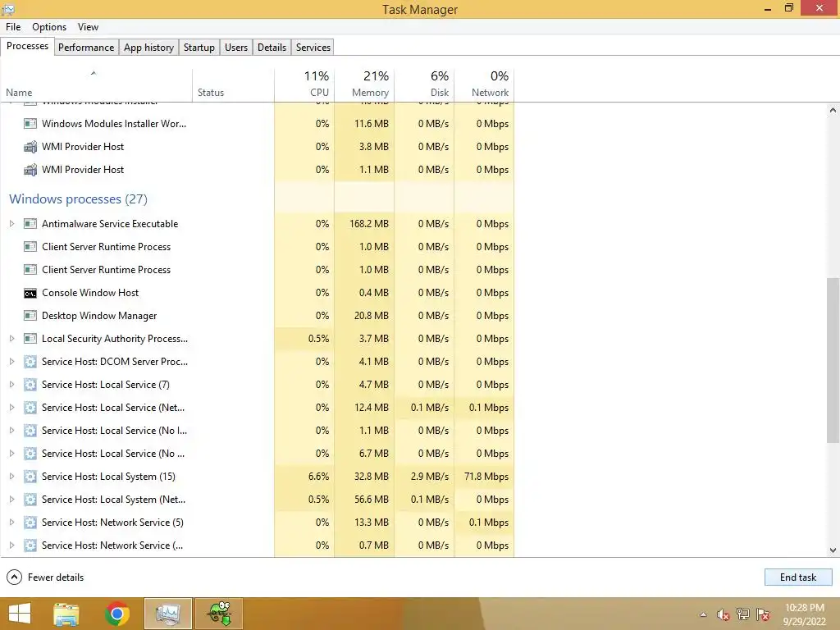This screenshot has width=840, height=630.
Task: Expand Service Host: Network Service (5)
Action: 11,523
